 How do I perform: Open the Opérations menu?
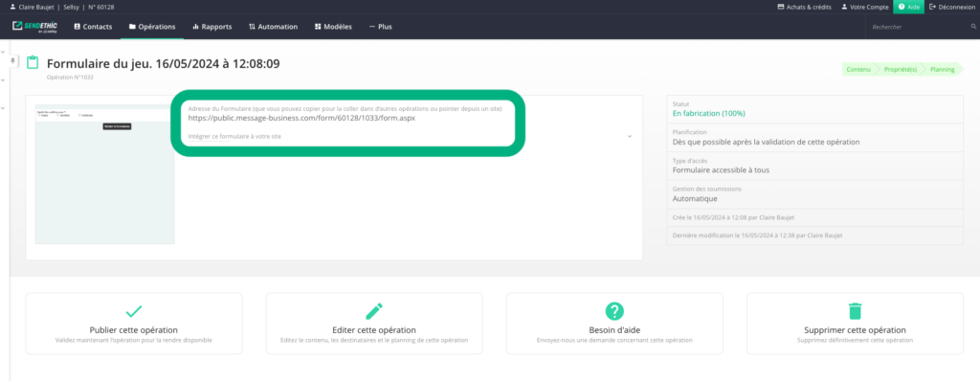[152, 27]
